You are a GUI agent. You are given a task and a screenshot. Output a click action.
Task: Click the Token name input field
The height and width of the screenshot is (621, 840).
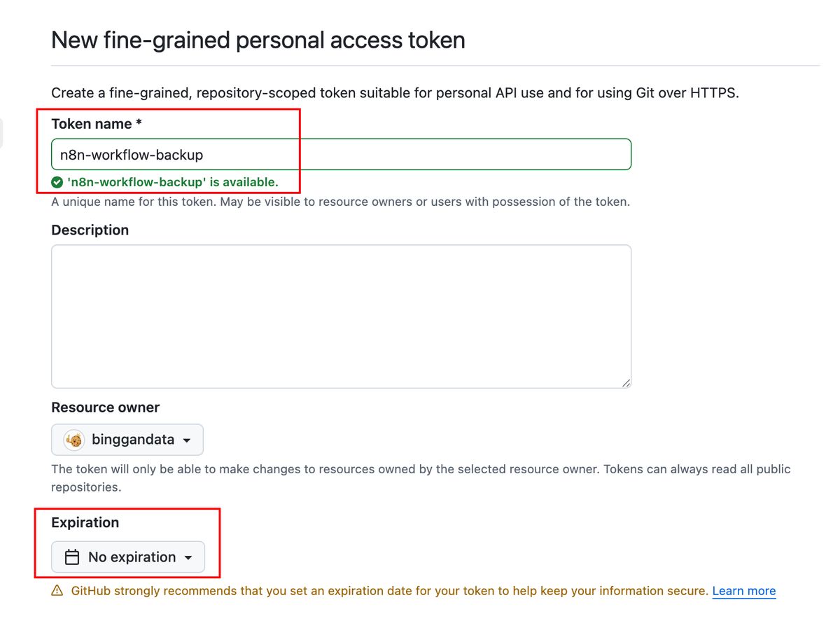click(341, 154)
